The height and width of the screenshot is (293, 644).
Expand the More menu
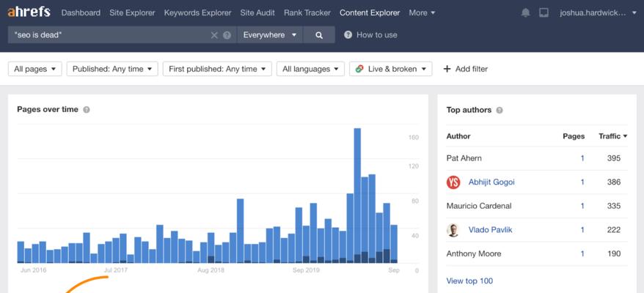[x=422, y=12]
